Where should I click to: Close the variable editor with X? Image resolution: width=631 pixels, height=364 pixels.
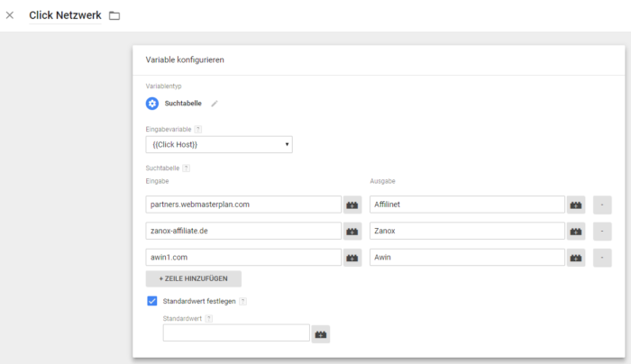pyautogui.click(x=10, y=15)
